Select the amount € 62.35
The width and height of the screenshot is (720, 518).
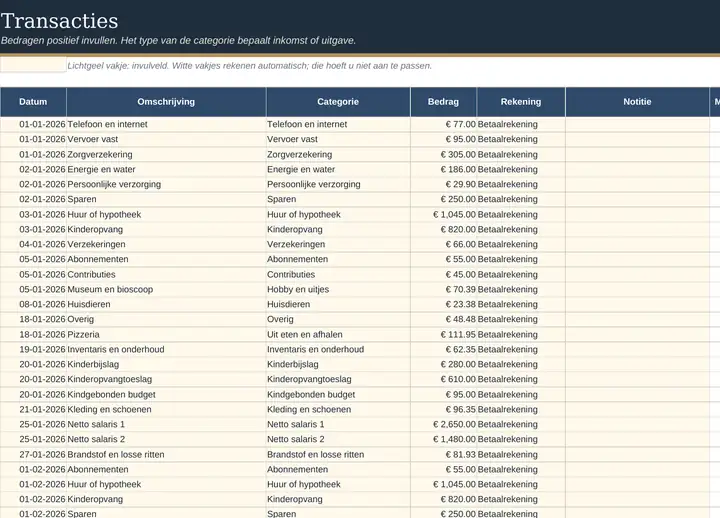[x=444, y=349]
